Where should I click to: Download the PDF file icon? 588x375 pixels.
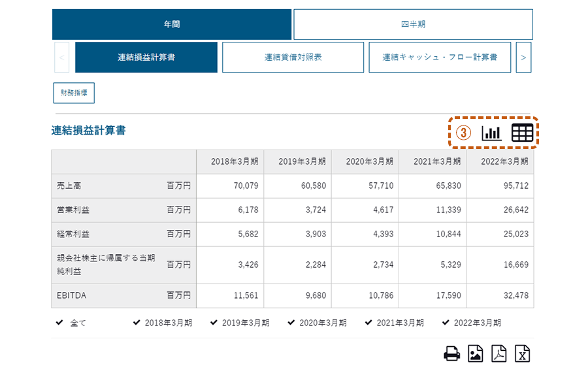[498, 353]
